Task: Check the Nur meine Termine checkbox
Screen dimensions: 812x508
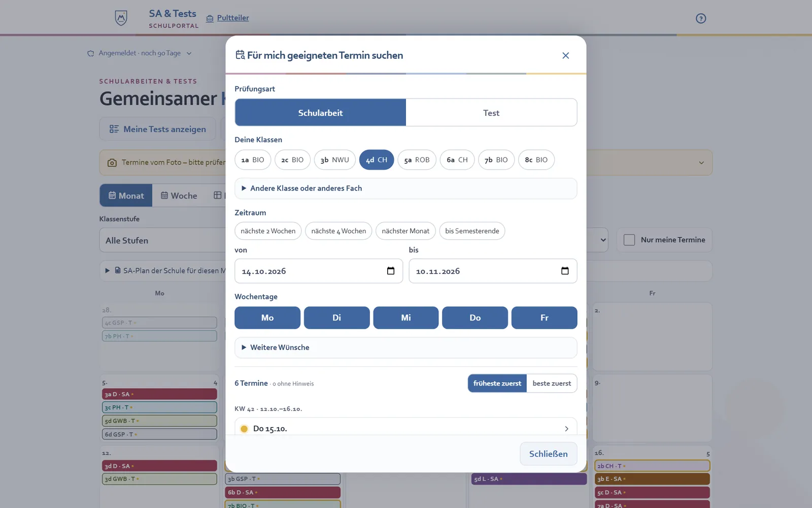Action: pyautogui.click(x=629, y=240)
